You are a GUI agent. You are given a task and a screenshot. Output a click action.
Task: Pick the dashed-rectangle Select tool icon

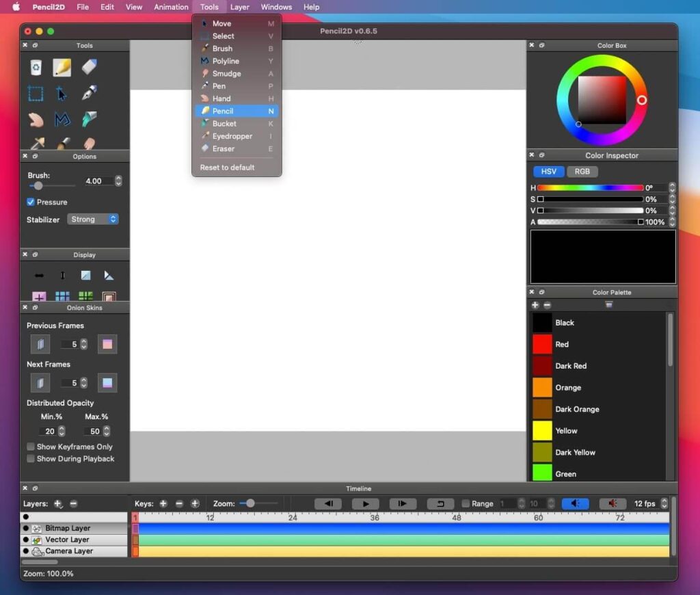[36, 94]
